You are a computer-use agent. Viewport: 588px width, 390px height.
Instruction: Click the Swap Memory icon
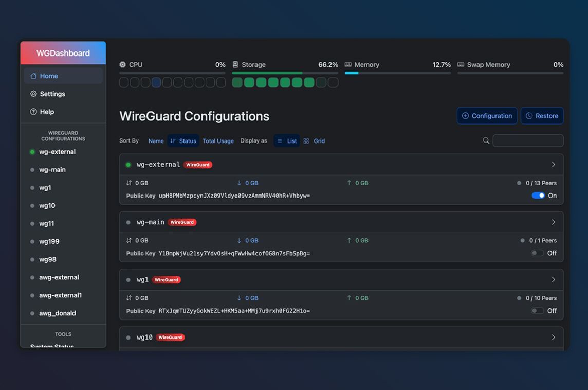point(461,64)
